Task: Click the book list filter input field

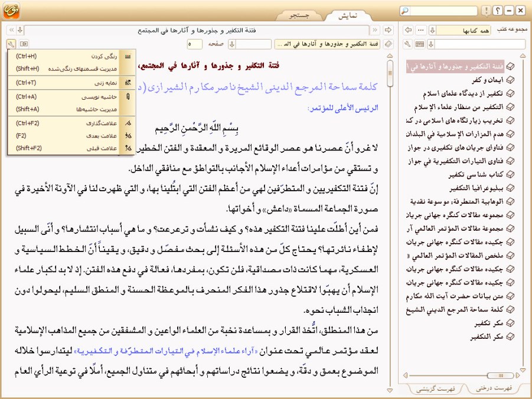Action: point(480,44)
